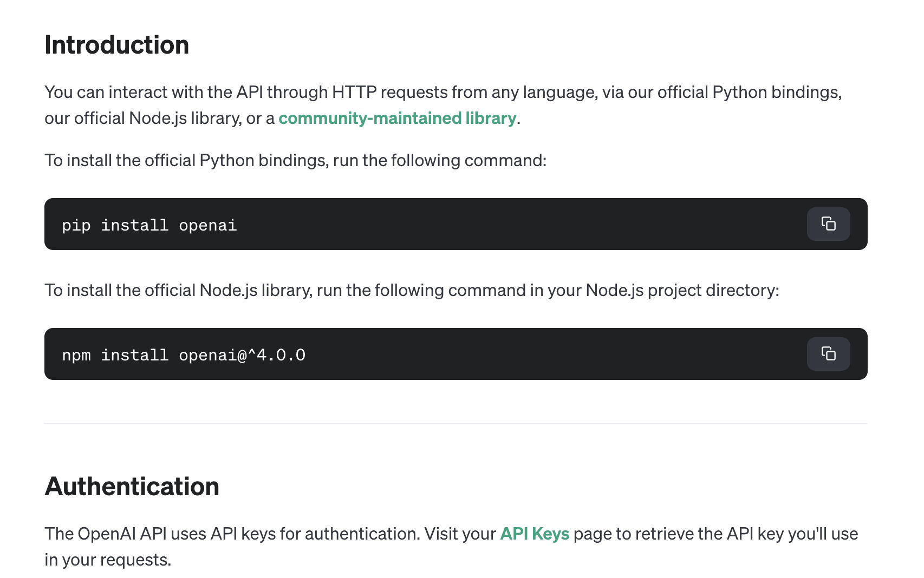Click the Authentication heading
This screenshot has width=924, height=578.
(x=132, y=487)
